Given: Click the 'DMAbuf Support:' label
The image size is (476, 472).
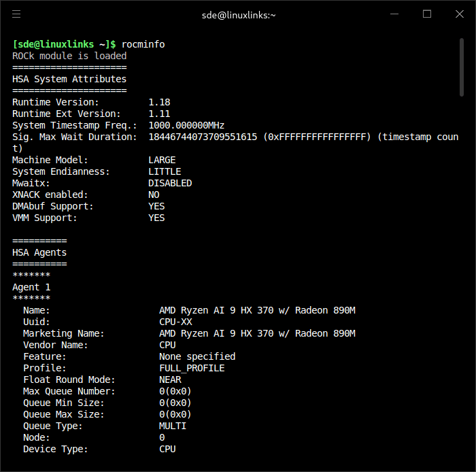Looking at the screenshot, I should pyautogui.click(x=53, y=206).
